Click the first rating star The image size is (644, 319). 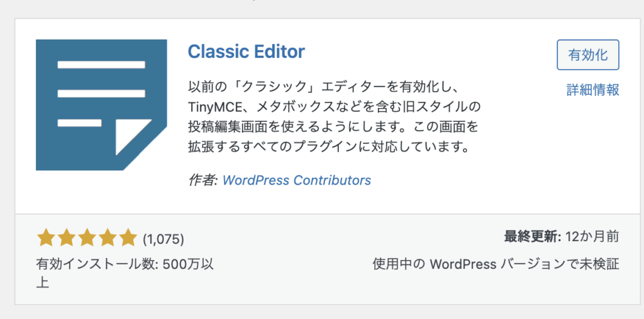tap(45, 238)
